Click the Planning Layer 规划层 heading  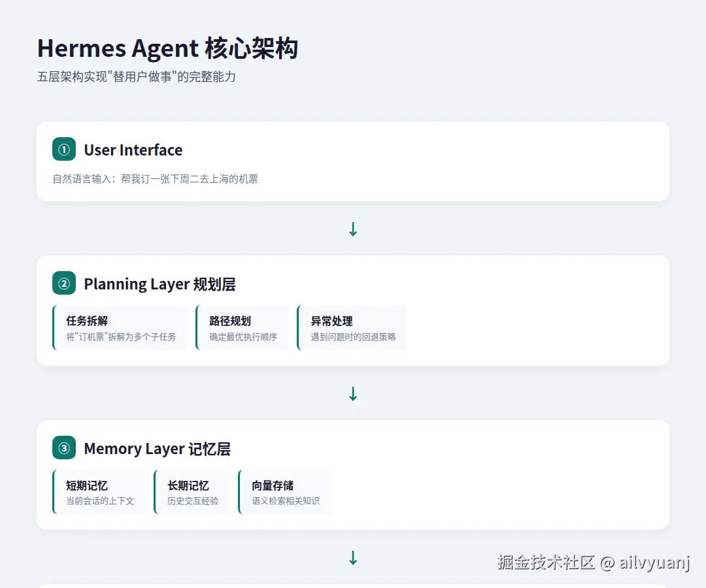[x=160, y=284]
